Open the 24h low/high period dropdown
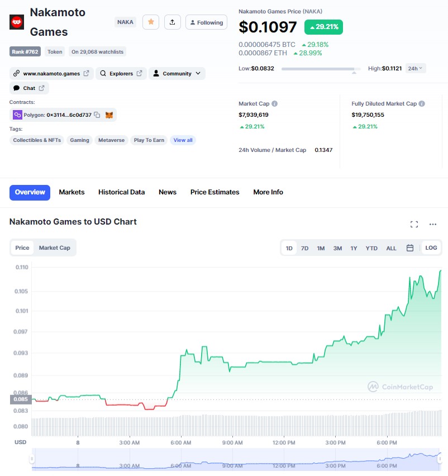The width and height of the screenshot is (448, 476). tap(415, 68)
